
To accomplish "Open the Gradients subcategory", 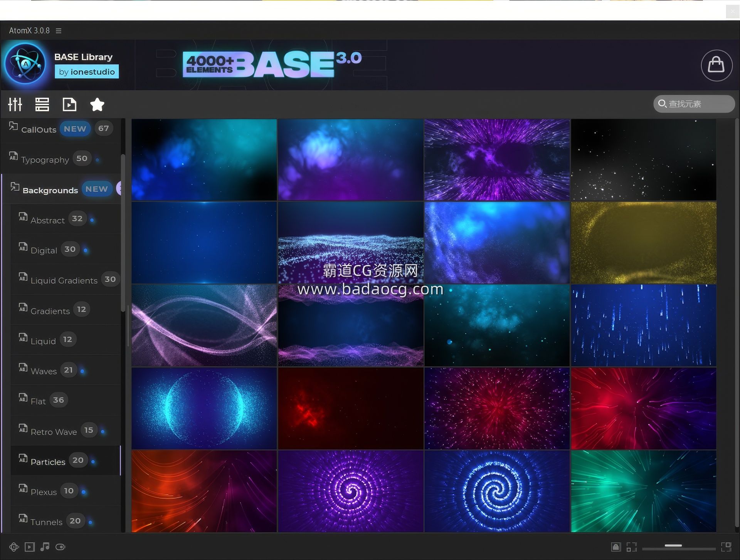I will pyautogui.click(x=66, y=310).
